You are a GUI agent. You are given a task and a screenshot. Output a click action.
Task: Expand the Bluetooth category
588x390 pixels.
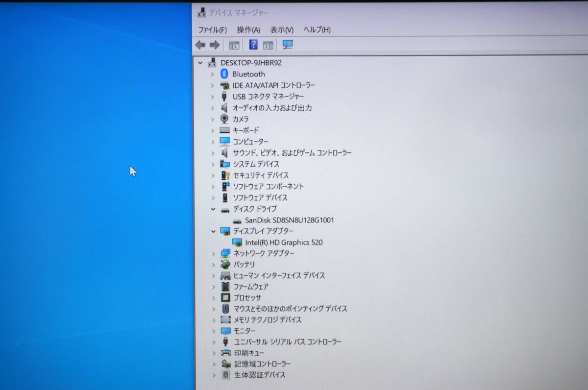tap(213, 74)
